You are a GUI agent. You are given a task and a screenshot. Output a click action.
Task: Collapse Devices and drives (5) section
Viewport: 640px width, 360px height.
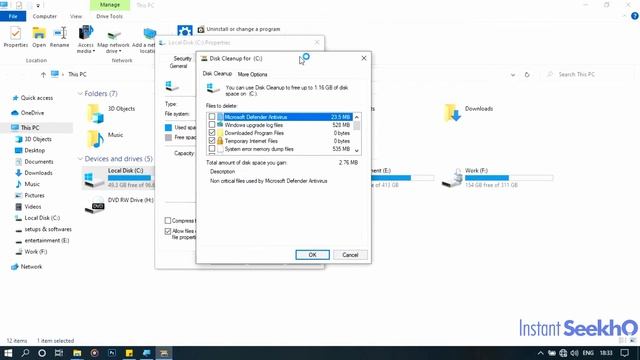click(80, 159)
